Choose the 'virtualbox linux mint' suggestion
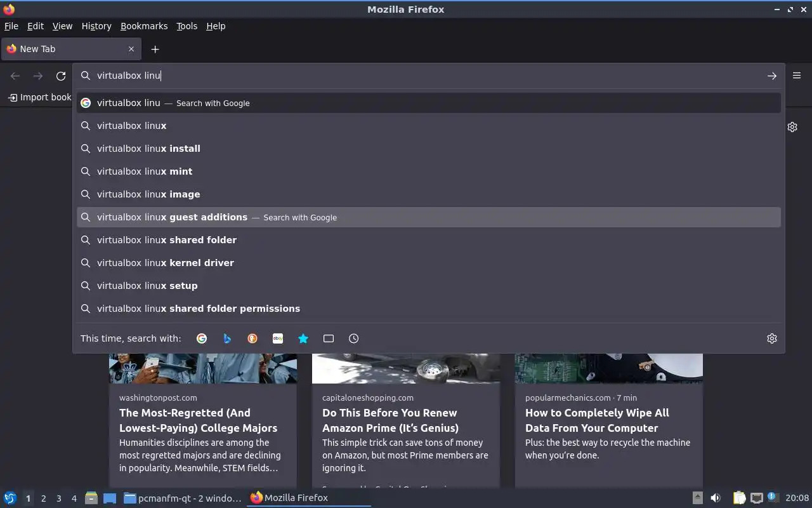The width and height of the screenshot is (812, 508). (429, 171)
